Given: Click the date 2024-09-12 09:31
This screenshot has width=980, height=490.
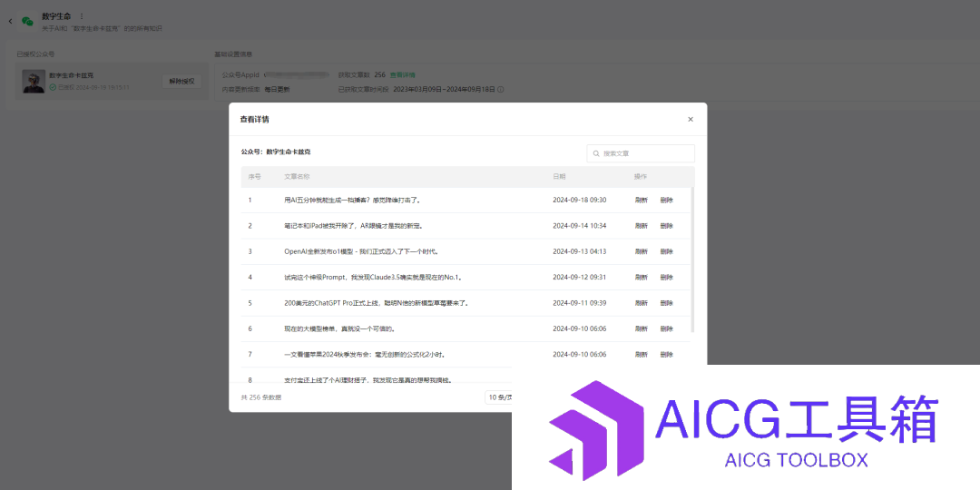Looking at the screenshot, I should 579,277.
